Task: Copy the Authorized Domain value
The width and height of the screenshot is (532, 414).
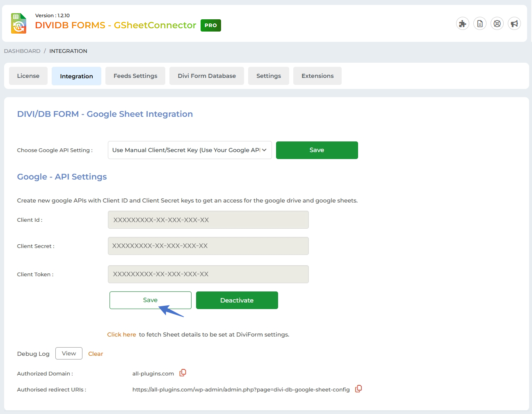Action: (x=183, y=373)
